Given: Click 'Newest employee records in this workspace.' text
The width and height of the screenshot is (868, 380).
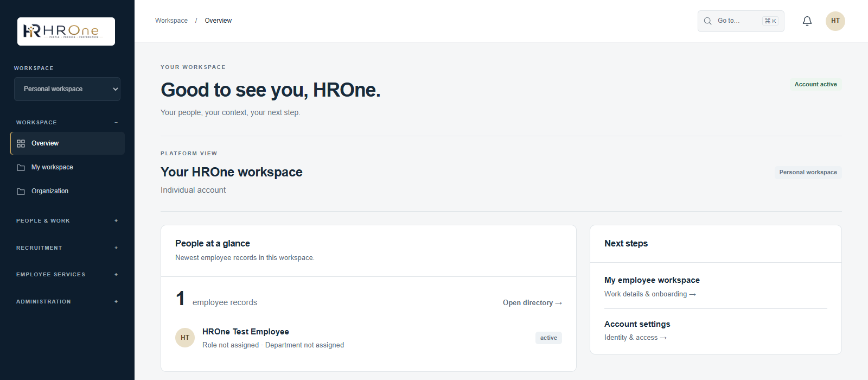Looking at the screenshot, I should tap(245, 258).
